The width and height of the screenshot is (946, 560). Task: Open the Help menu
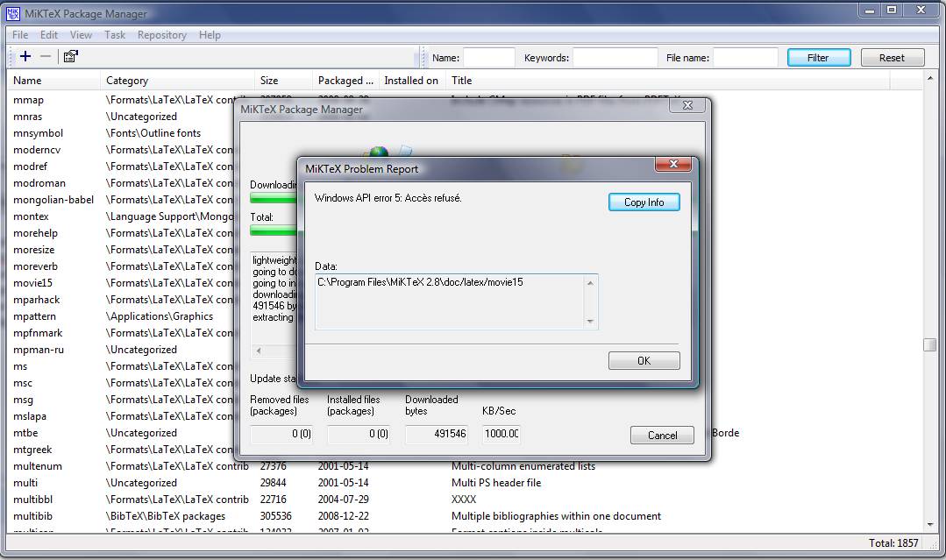(x=210, y=35)
